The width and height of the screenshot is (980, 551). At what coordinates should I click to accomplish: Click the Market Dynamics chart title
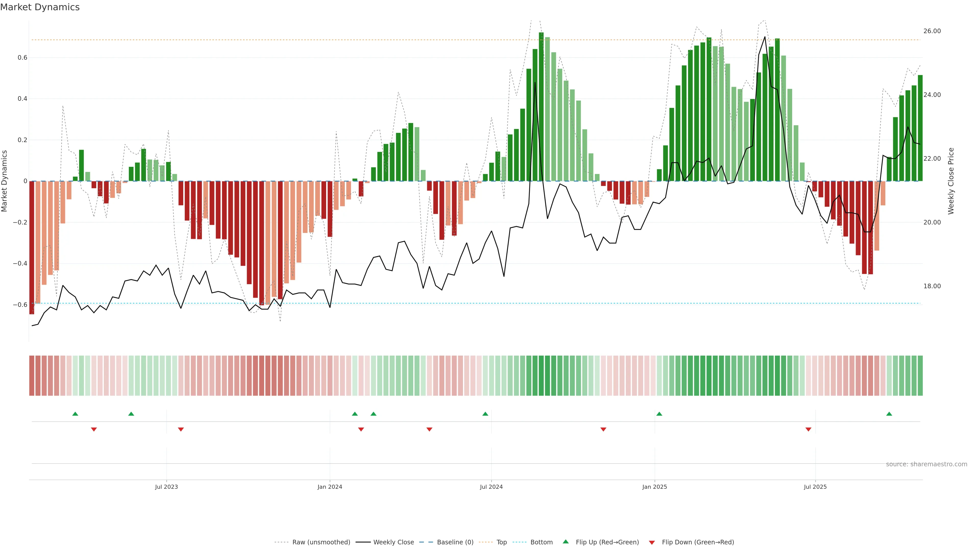click(x=40, y=7)
